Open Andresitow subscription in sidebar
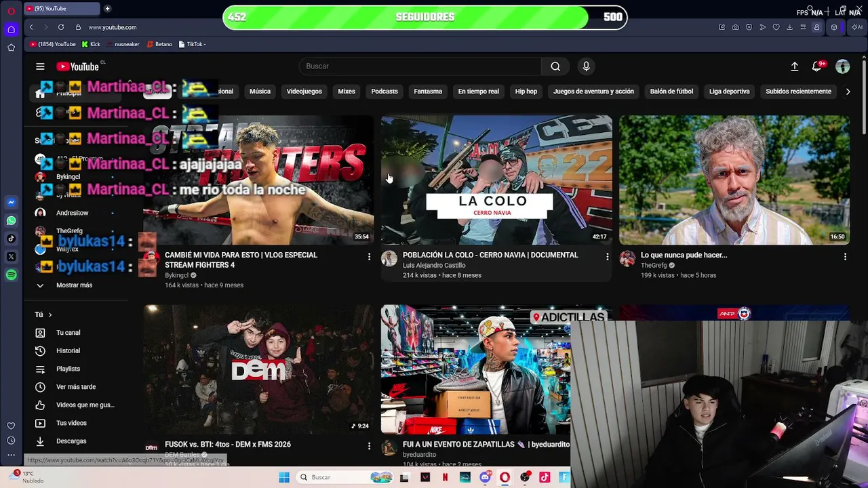This screenshot has width=868, height=488. point(72,213)
